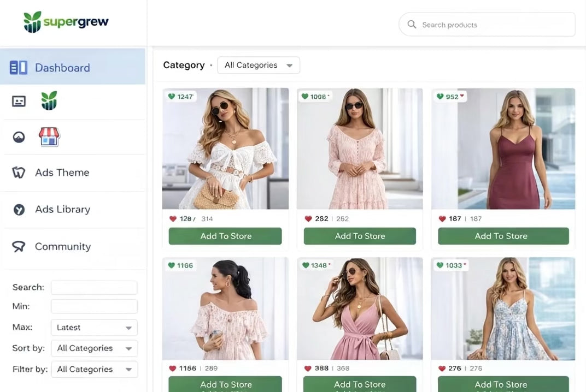Open the Category All Categories dropdown
586x392 pixels.
[x=259, y=66]
